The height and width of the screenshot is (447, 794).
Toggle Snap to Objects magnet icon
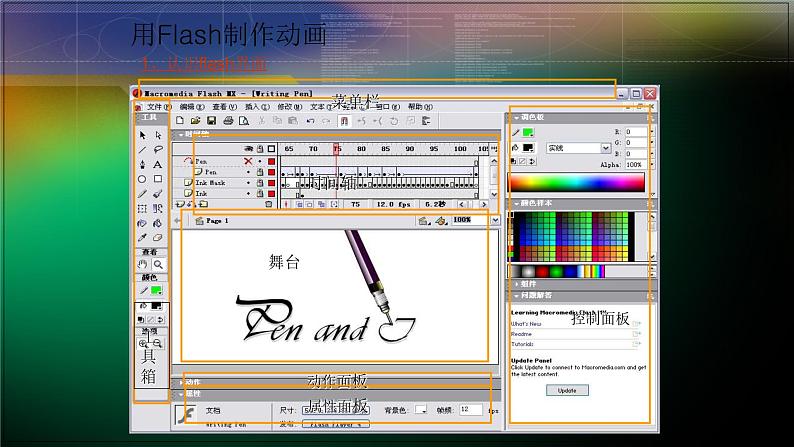pyautogui.click(x=344, y=120)
